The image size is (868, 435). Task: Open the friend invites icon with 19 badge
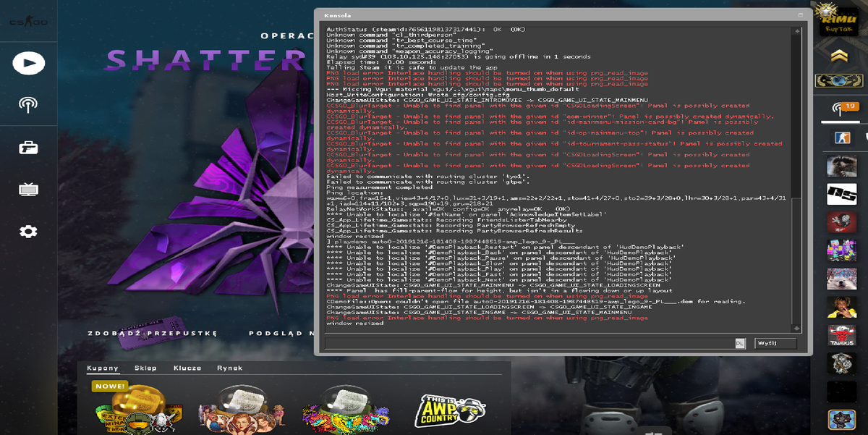click(x=841, y=109)
